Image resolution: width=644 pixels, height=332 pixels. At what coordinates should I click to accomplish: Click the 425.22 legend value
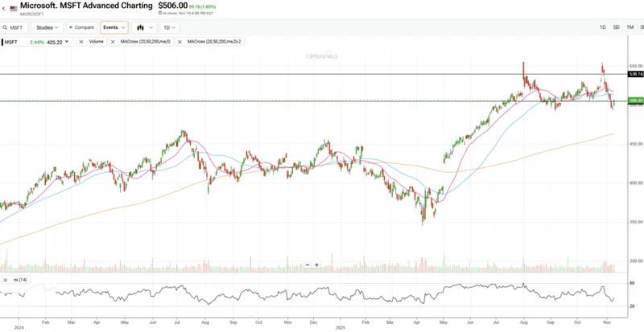tap(54, 42)
